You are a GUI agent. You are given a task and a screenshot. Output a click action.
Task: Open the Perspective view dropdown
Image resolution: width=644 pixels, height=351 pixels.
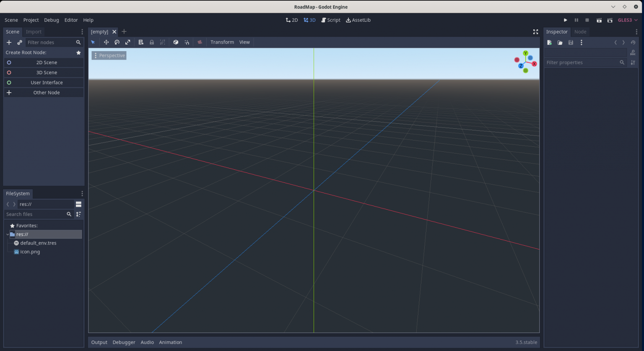pos(109,55)
